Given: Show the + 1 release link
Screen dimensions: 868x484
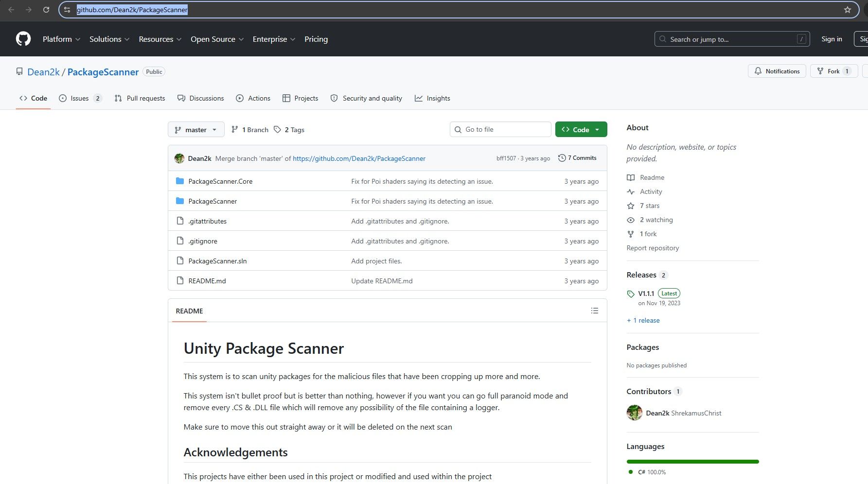Looking at the screenshot, I should point(643,321).
